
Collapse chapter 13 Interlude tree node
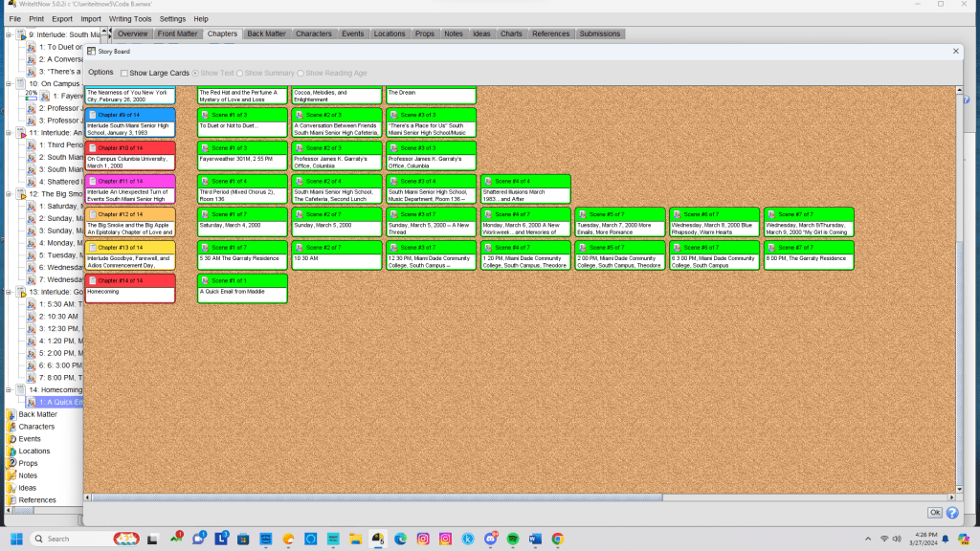click(x=9, y=292)
